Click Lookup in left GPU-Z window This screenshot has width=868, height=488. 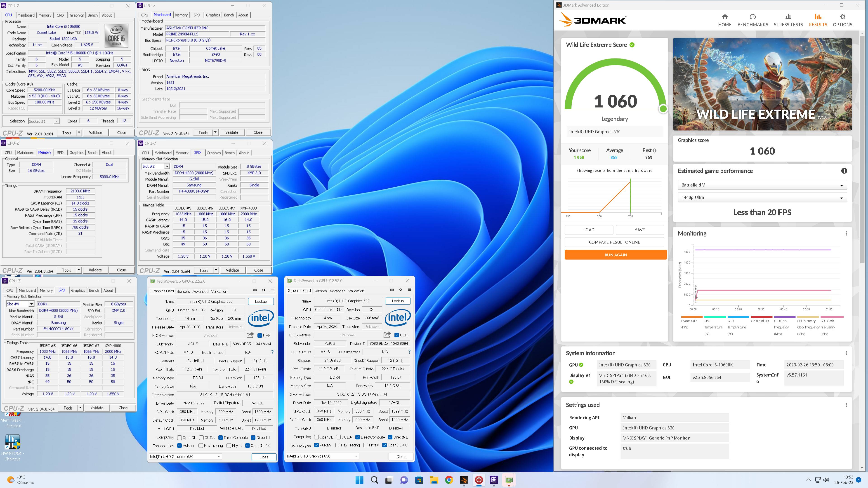[261, 301]
